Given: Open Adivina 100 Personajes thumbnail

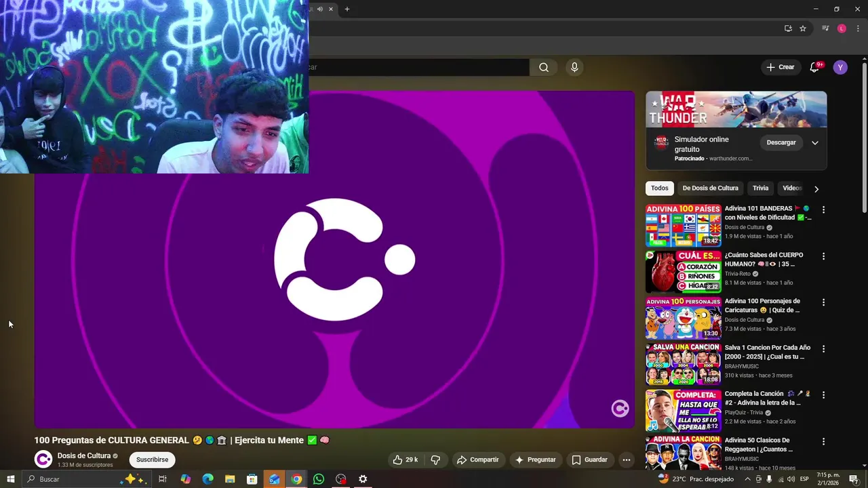Looking at the screenshot, I should pos(683,318).
